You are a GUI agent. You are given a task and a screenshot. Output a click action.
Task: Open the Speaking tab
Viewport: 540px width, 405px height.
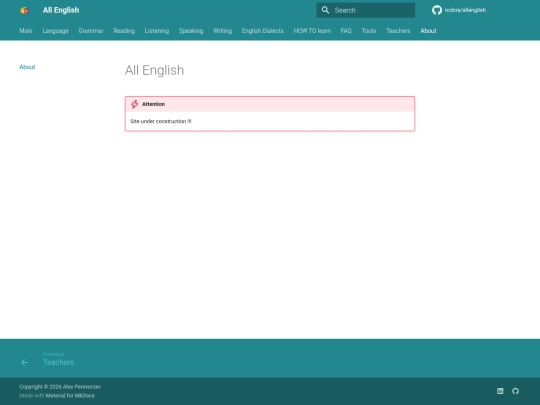point(191,31)
